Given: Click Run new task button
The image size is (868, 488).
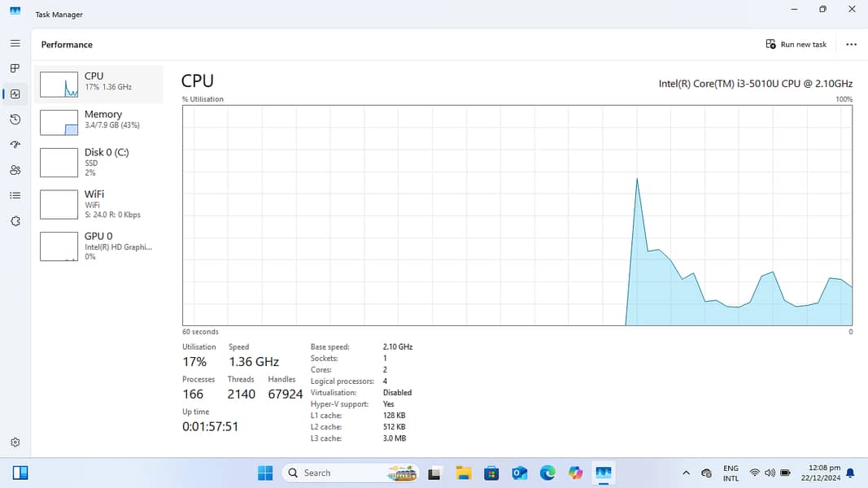Looking at the screenshot, I should pyautogui.click(x=796, y=45).
